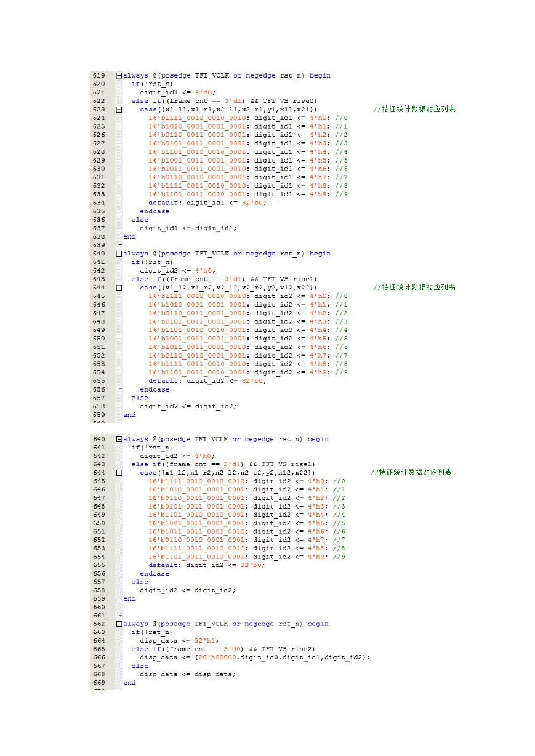The width and height of the screenshot is (535, 756).
Task: Click 'digit_id1 <= 4'h4' on line 628
Action: (292, 152)
